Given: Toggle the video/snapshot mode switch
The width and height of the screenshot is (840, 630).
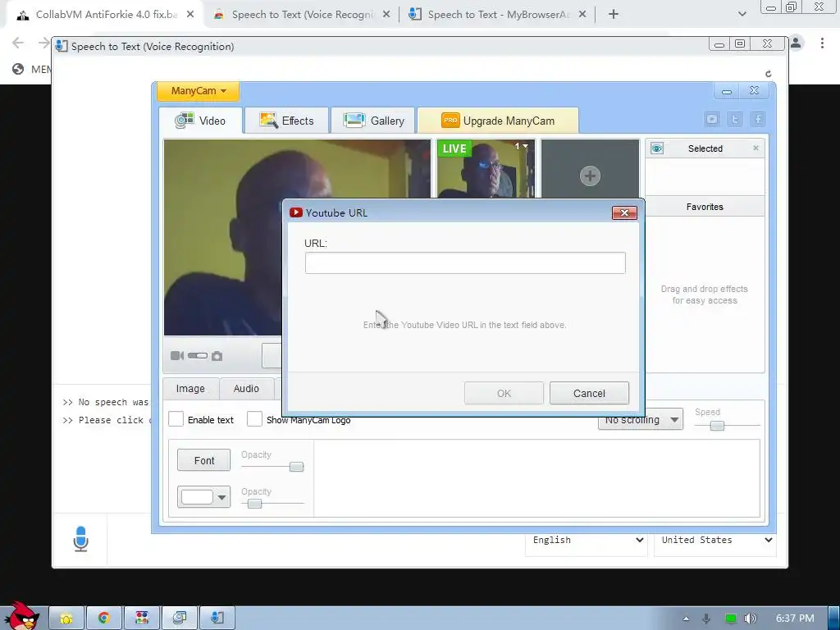Looking at the screenshot, I should tap(197, 356).
